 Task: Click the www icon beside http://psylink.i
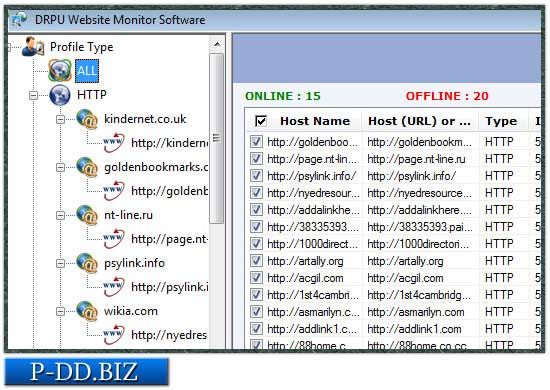(114, 287)
